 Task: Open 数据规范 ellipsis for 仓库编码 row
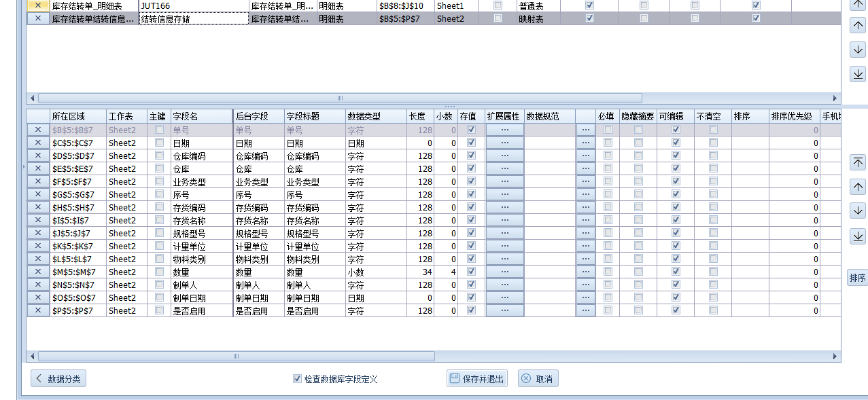click(585, 156)
